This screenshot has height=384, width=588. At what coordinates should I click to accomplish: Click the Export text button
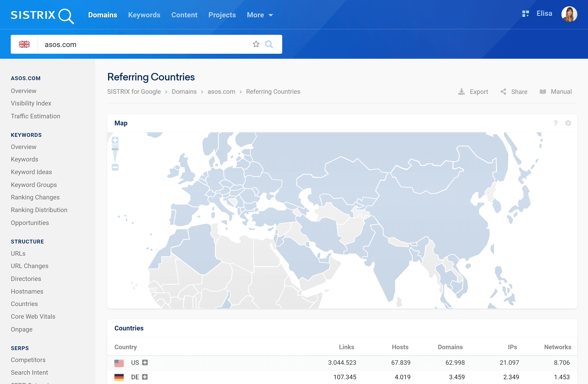(479, 92)
